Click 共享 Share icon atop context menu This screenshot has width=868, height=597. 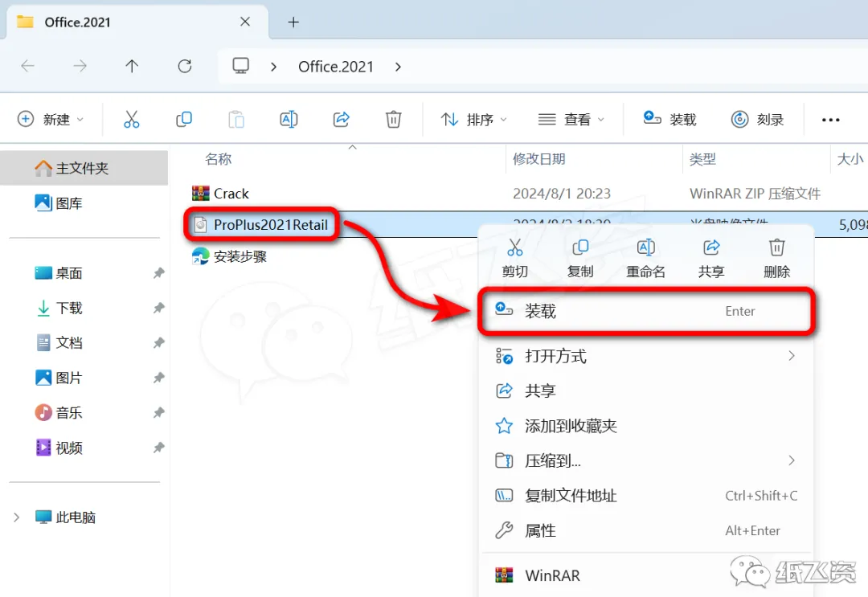(x=711, y=259)
